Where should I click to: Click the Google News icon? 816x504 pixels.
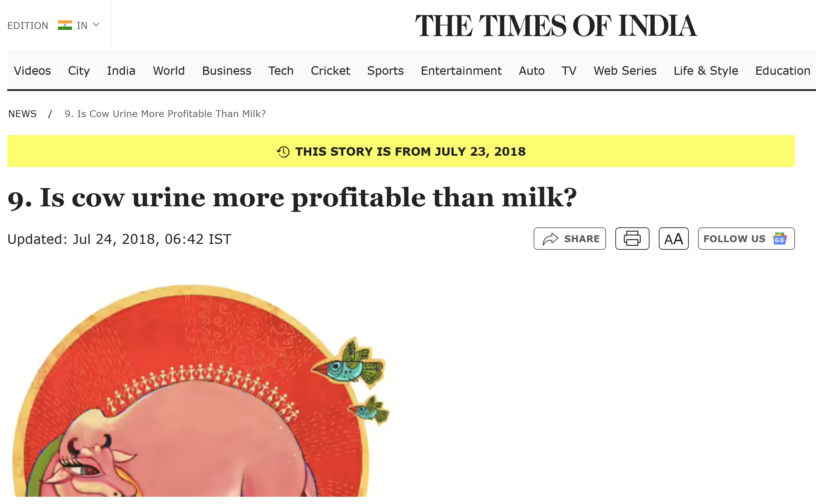(x=780, y=238)
